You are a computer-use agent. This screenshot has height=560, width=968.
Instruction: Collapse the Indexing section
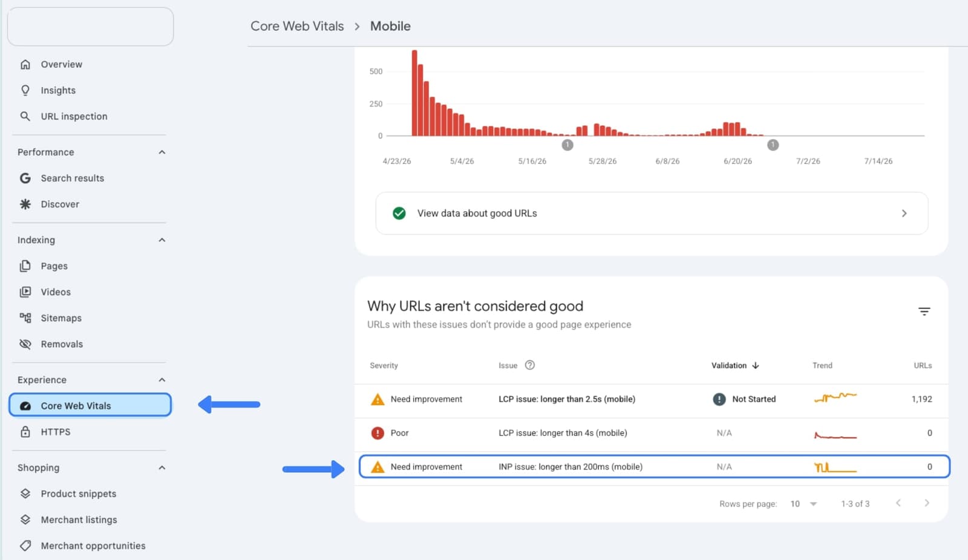click(x=162, y=239)
